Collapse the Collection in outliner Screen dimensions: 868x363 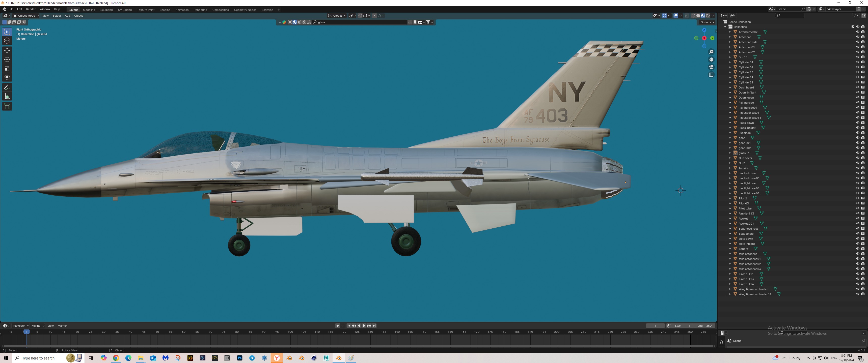725,27
